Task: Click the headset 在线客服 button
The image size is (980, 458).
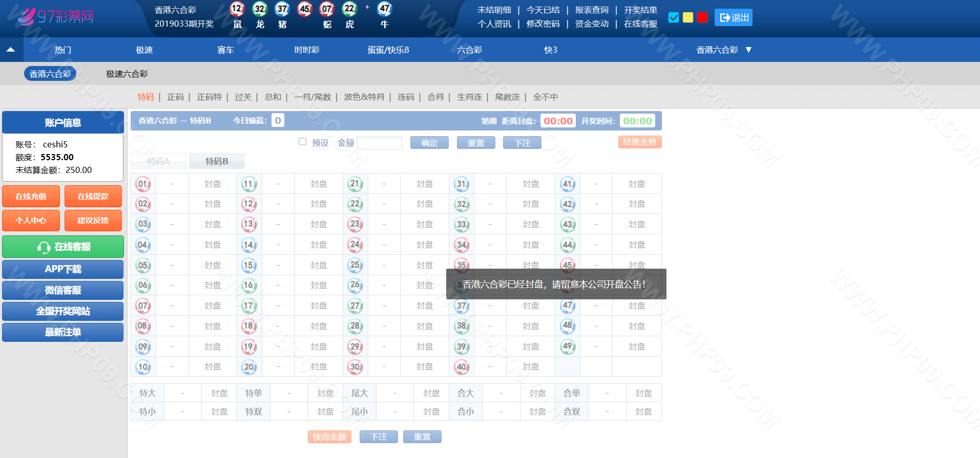Action: 63,247
